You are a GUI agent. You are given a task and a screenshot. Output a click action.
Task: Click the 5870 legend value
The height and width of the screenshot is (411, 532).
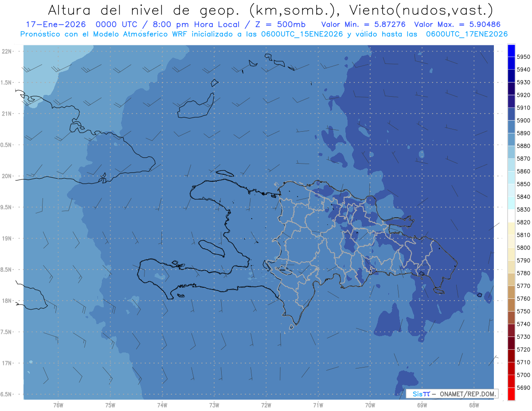523,159
